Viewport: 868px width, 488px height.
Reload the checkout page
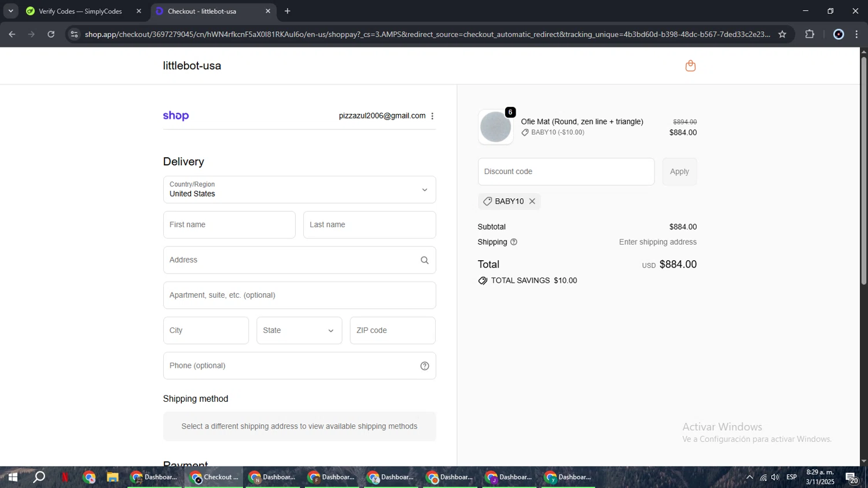pyautogui.click(x=51, y=34)
